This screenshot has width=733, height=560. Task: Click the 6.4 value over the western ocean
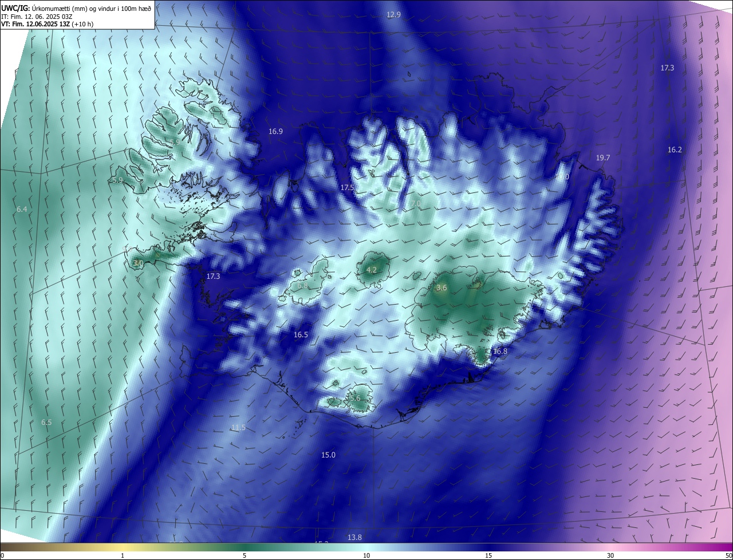(22, 210)
